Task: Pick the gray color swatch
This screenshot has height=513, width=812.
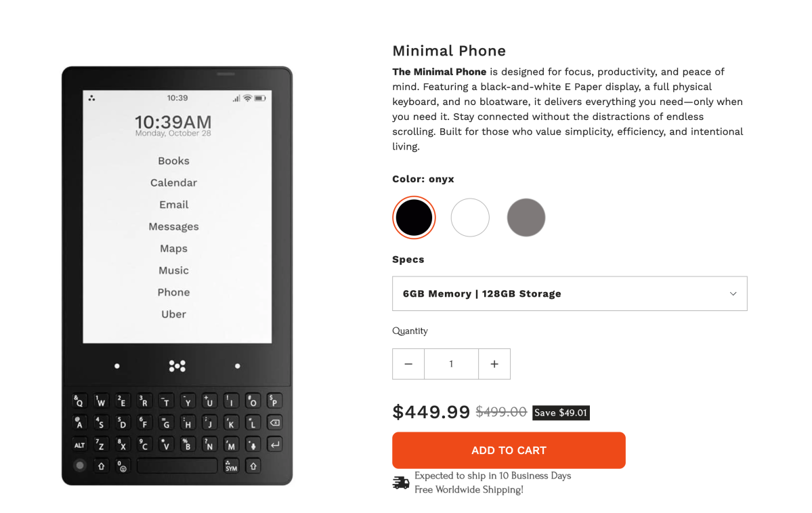Action: pyautogui.click(x=526, y=218)
